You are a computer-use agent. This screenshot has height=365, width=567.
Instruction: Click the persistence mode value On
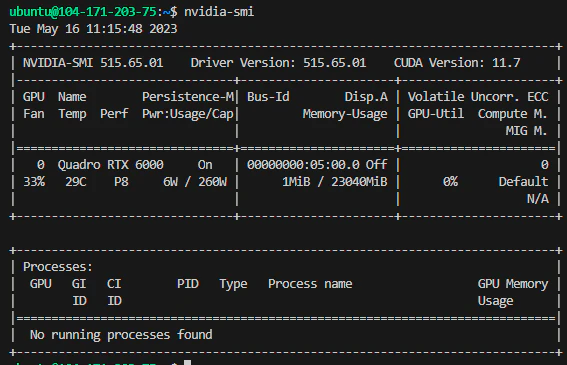coord(205,165)
